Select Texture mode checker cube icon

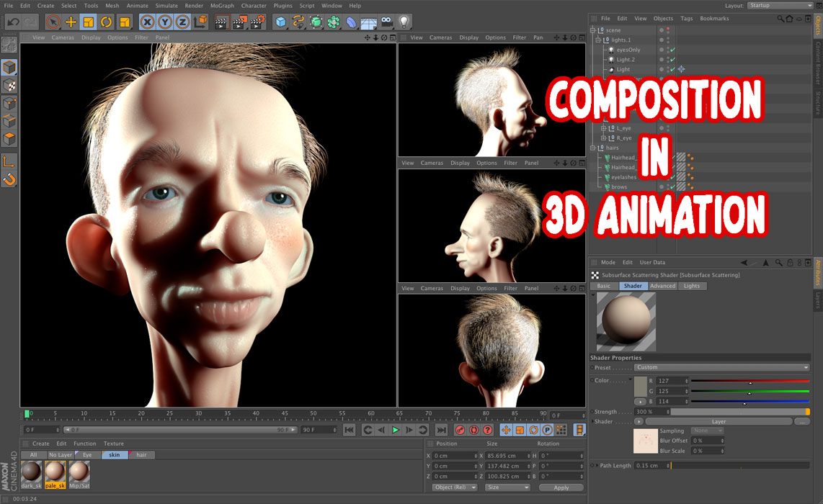click(9, 86)
